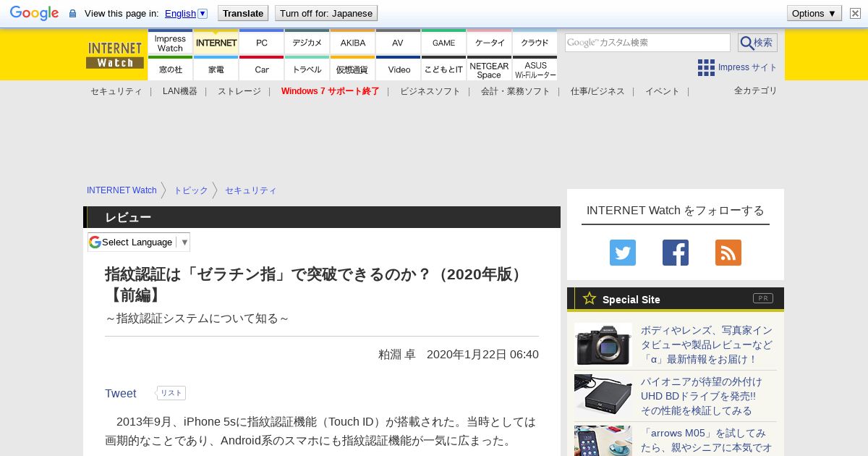The image size is (868, 456).
Task: Click the 検索 search button
Action: 757,43
